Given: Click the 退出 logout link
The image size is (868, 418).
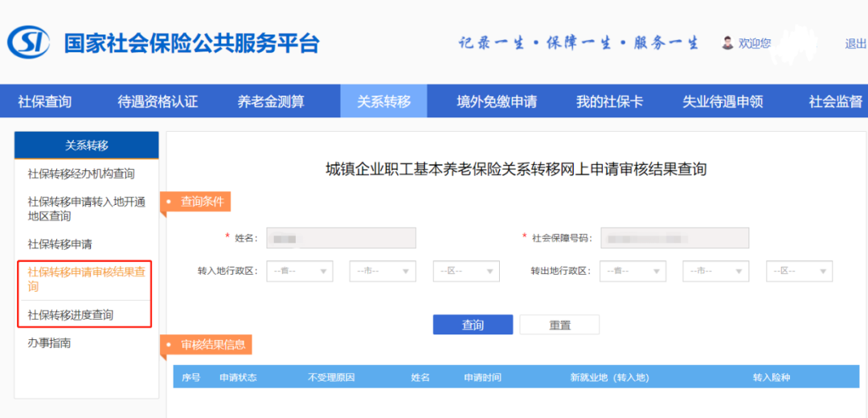Looking at the screenshot, I should tap(855, 43).
